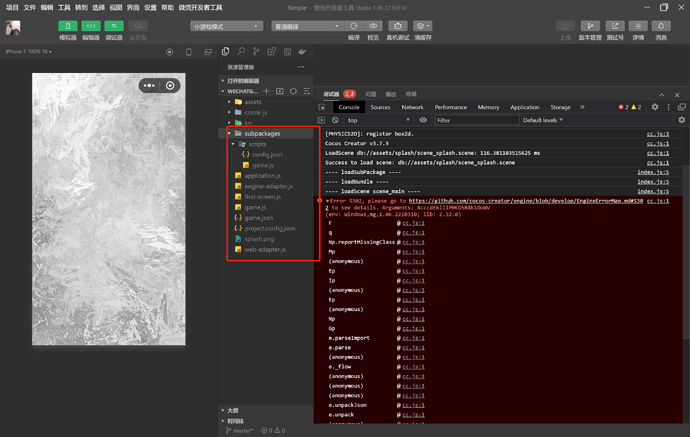Click the sidebar layout panel icon
This screenshot has width=690, height=437.
tap(287, 51)
